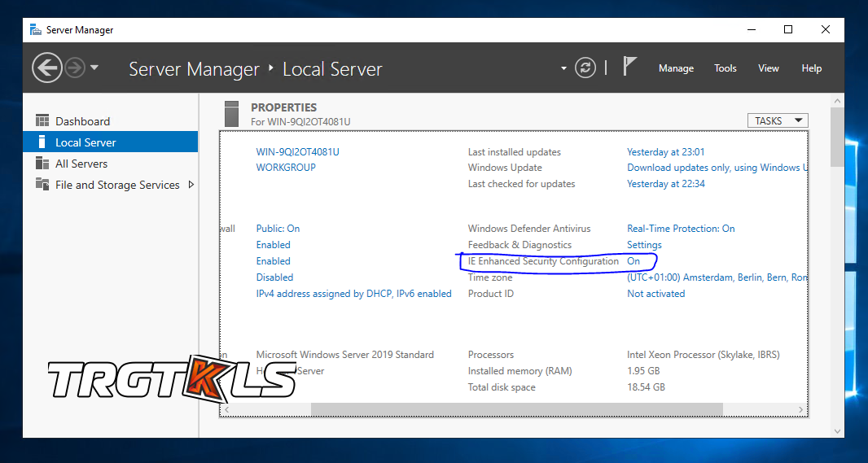Click the All Servers icon in sidebar
This screenshot has height=463, width=868.
click(42, 164)
